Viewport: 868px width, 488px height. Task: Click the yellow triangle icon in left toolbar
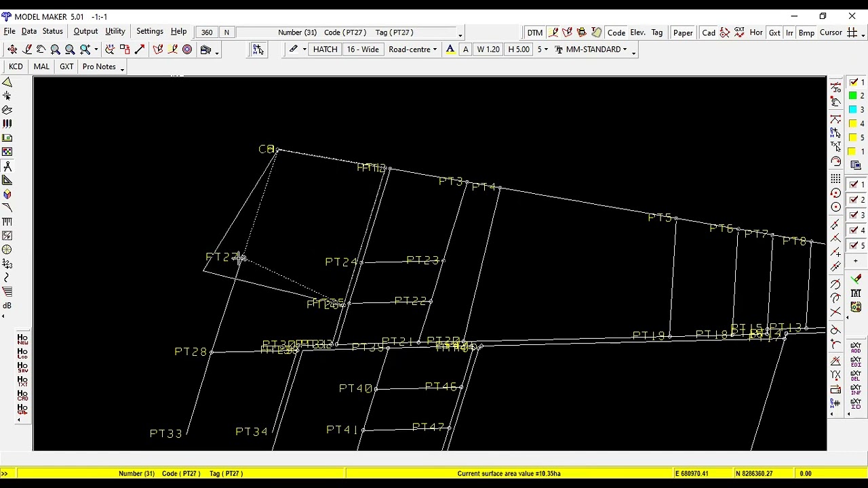click(7, 82)
